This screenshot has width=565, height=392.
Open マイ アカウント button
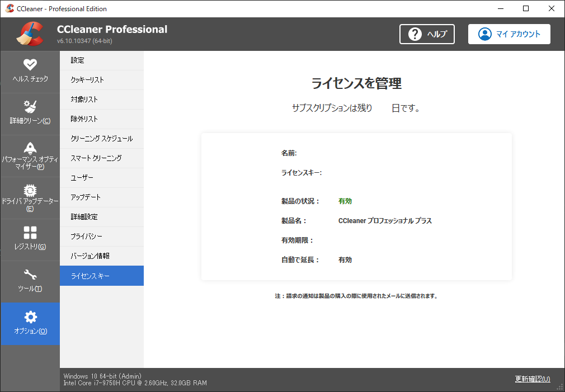(509, 34)
